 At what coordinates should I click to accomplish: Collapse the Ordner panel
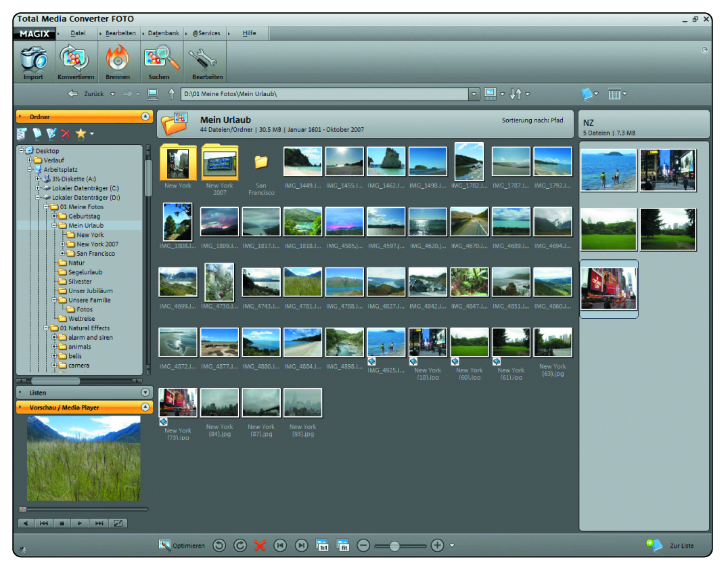145,116
